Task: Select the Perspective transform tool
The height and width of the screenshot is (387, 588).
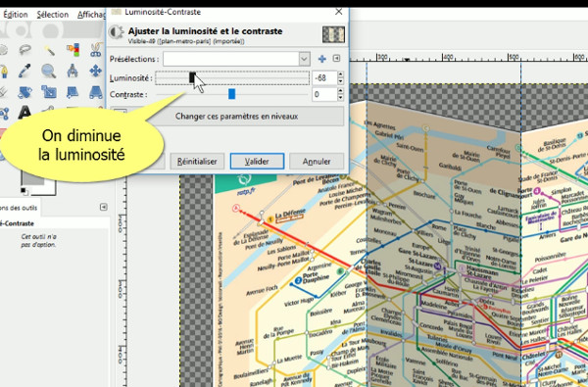Action: [96, 91]
